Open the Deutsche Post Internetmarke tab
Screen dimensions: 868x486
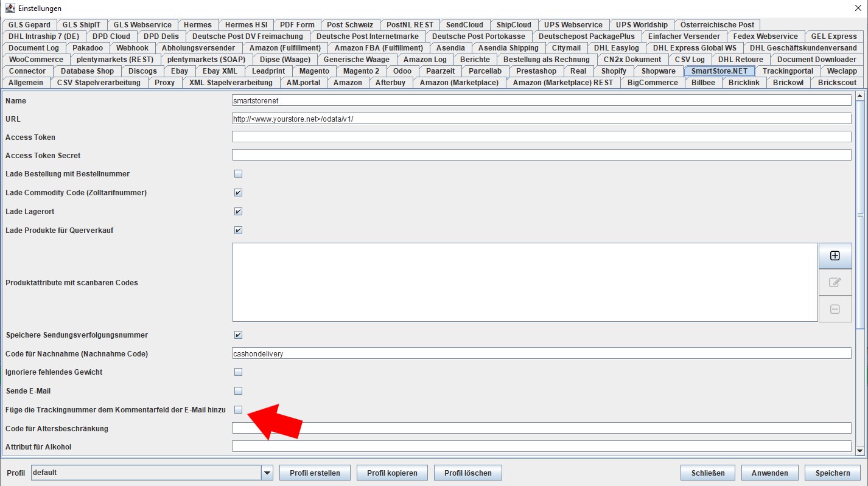click(368, 36)
